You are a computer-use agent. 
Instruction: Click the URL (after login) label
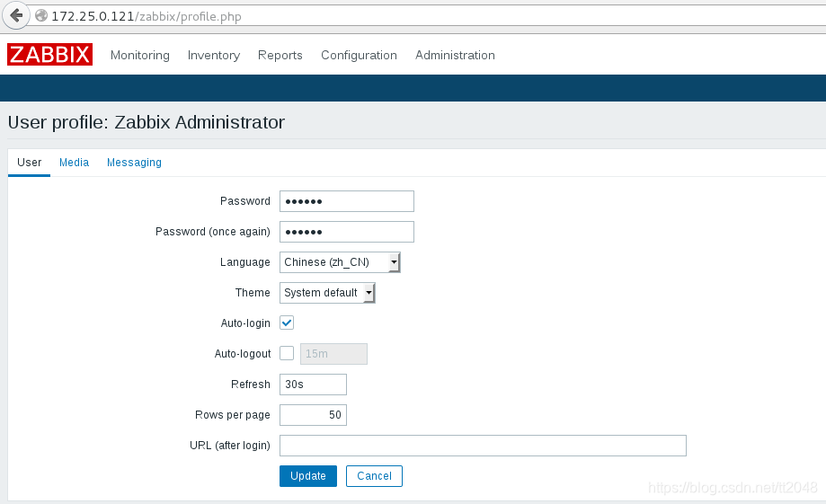[230, 446]
